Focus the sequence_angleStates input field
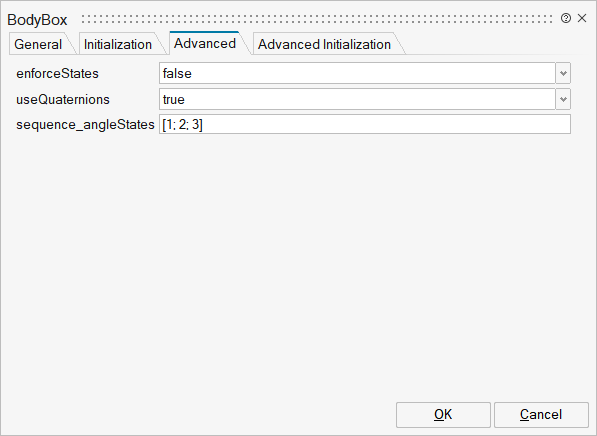The width and height of the screenshot is (597, 436). [x=365, y=124]
